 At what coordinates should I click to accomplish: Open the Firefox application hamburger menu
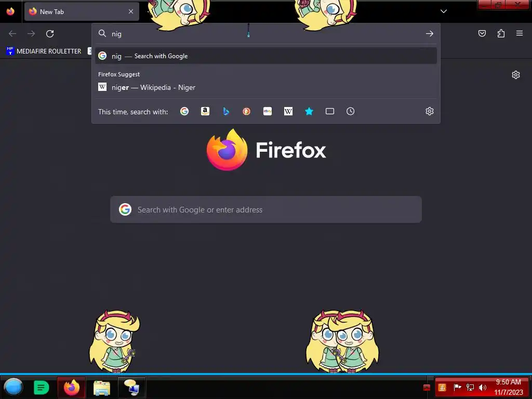[520, 33]
